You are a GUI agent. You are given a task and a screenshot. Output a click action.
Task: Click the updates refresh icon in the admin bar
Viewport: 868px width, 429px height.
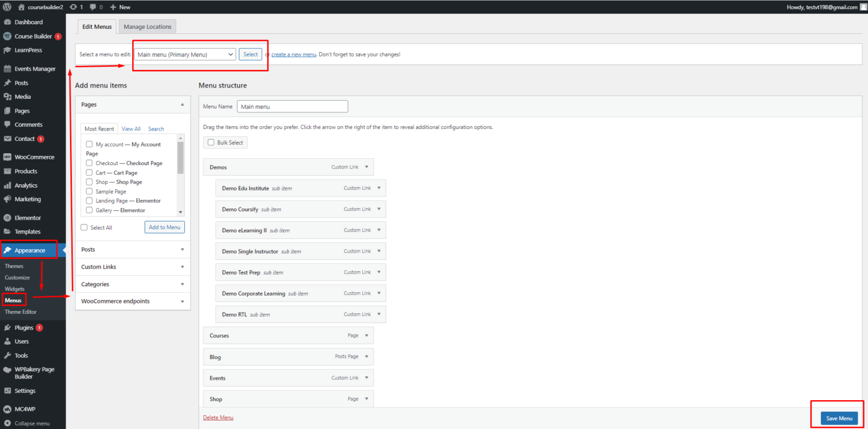tap(73, 7)
